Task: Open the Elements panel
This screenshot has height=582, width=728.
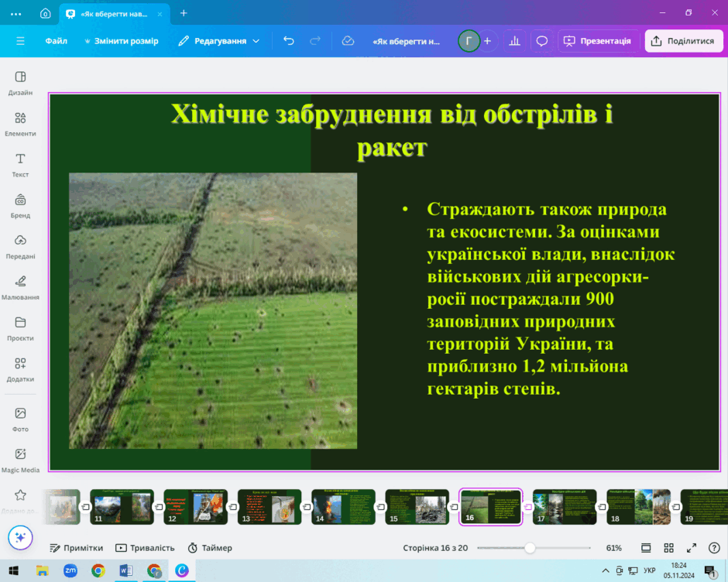Action: coord(20,124)
